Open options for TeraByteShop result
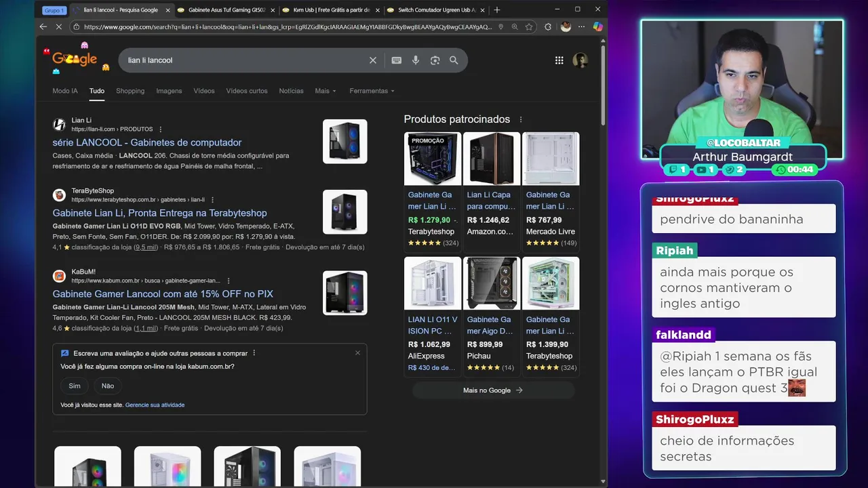 (212, 200)
